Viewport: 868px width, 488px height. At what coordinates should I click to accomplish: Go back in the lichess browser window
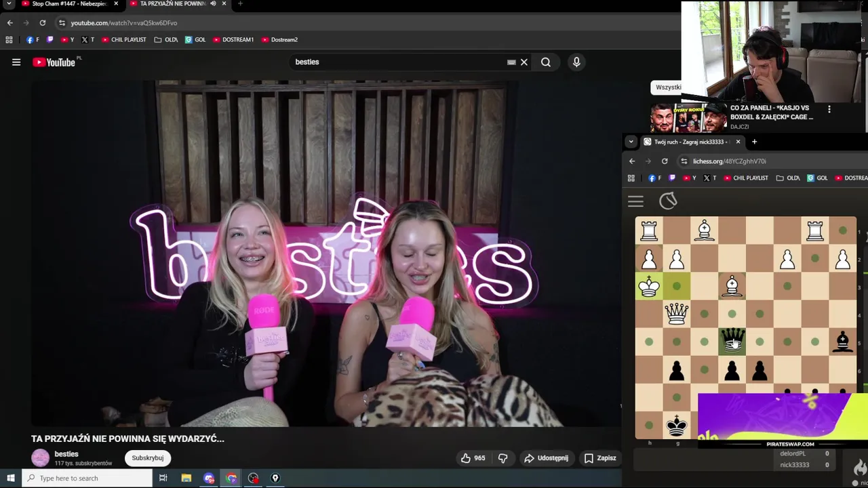point(632,161)
